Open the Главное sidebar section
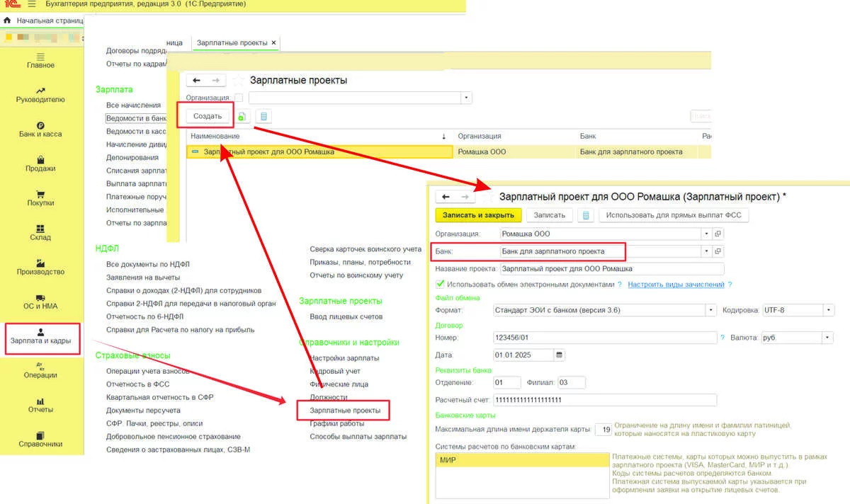Screen dimensions: 850x504 40,60
